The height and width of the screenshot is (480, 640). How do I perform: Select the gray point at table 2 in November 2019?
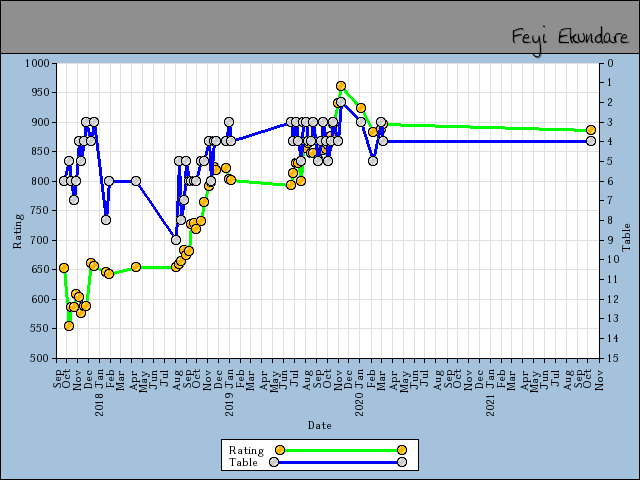341,102
